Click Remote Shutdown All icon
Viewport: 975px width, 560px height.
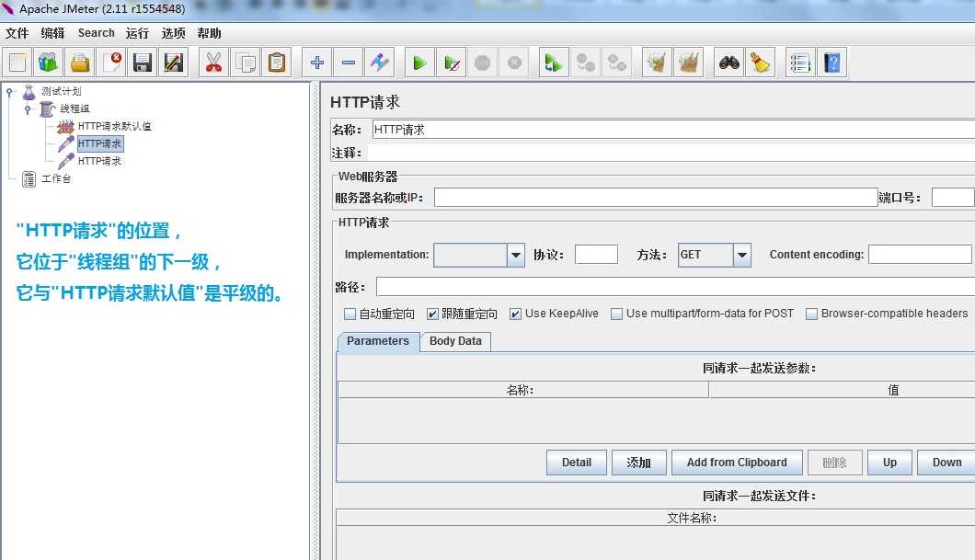[x=617, y=63]
